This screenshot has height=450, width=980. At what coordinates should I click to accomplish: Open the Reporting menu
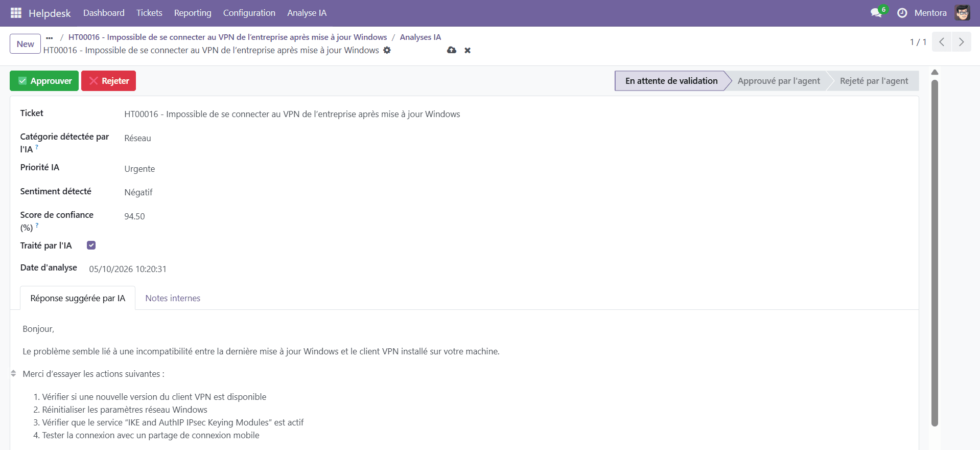click(193, 13)
